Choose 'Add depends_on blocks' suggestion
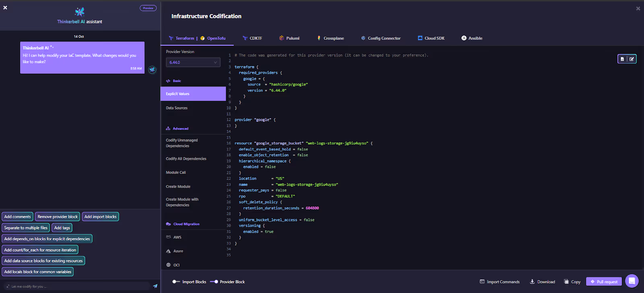The height and width of the screenshot is (293, 644). click(x=47, y=239)
